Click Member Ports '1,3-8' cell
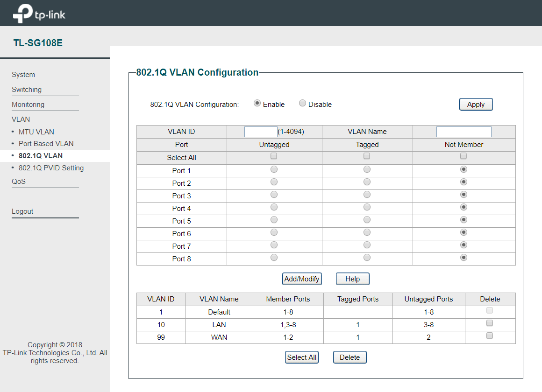Viewport: 542px width, 392px height. click(288, 325)
